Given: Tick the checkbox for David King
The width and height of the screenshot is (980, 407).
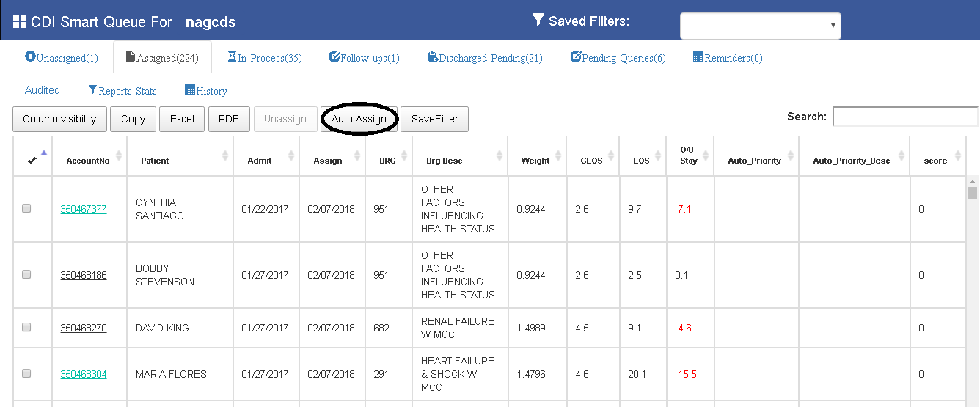Looking at the screenshot, I should (x=26, y=327).
